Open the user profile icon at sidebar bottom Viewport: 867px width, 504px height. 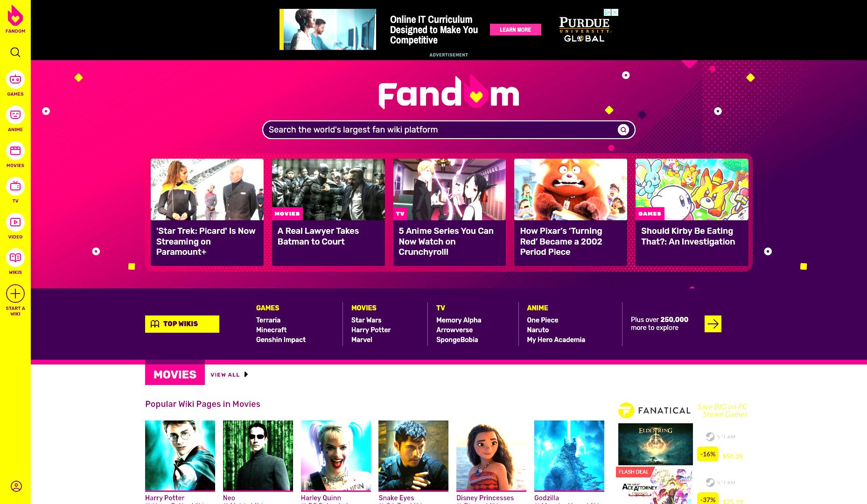click(16, 486)
